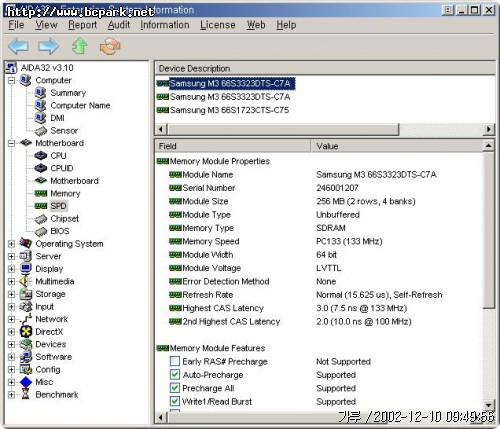Click the field list vertical scrollbar thumb
The width and height of the screenshot is (500, 429).
[x=489, y=230]
